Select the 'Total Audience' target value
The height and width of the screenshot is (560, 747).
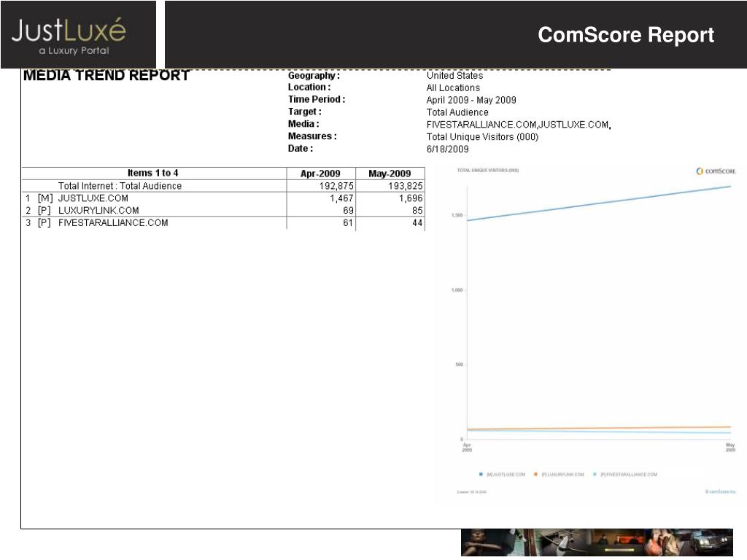tap(457, 112)
